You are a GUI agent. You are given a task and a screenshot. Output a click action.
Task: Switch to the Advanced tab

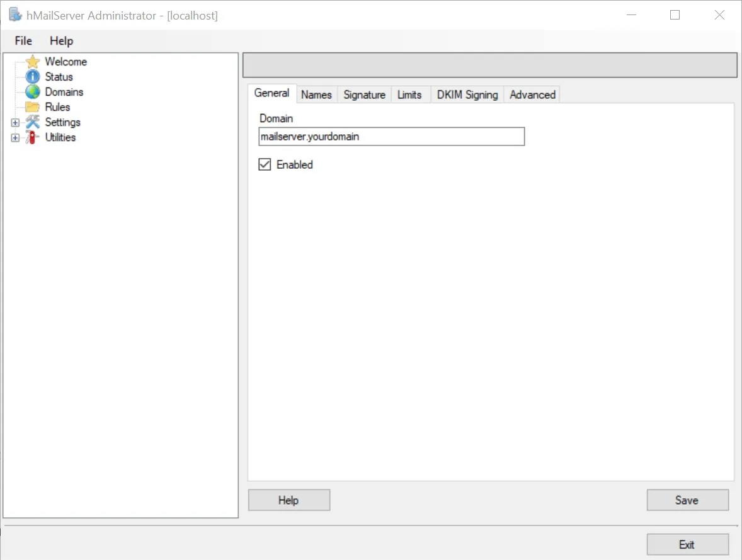(x=532, y=94)
